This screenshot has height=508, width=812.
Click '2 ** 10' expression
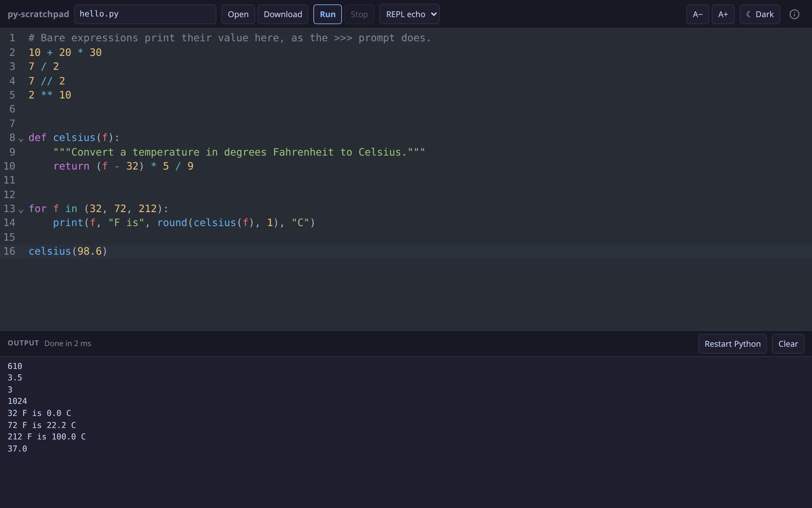point(50,95)
